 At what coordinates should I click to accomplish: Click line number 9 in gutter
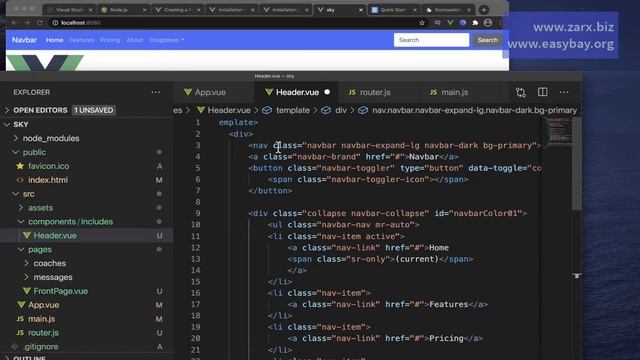click(x=198, y=213)
